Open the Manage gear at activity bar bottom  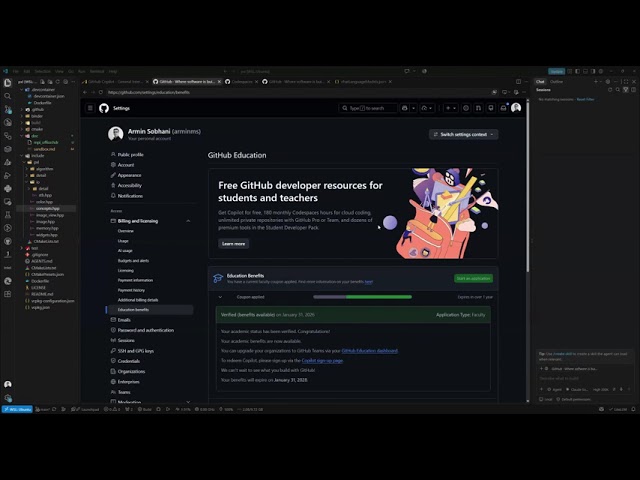pyautogui.click(x=7, y=398)
